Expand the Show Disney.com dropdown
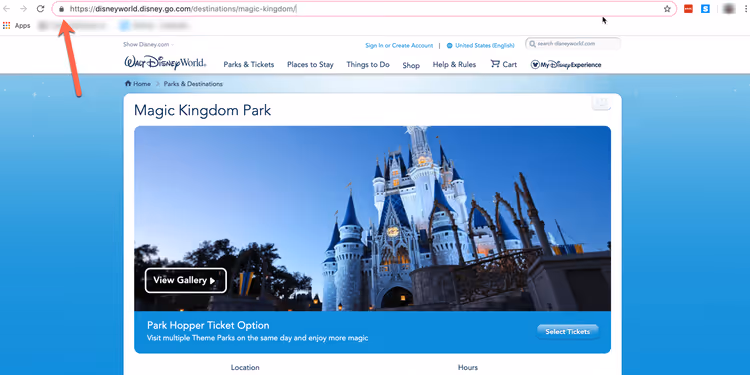Viewport: 750px width, 375px height. [x=148, y=44]
